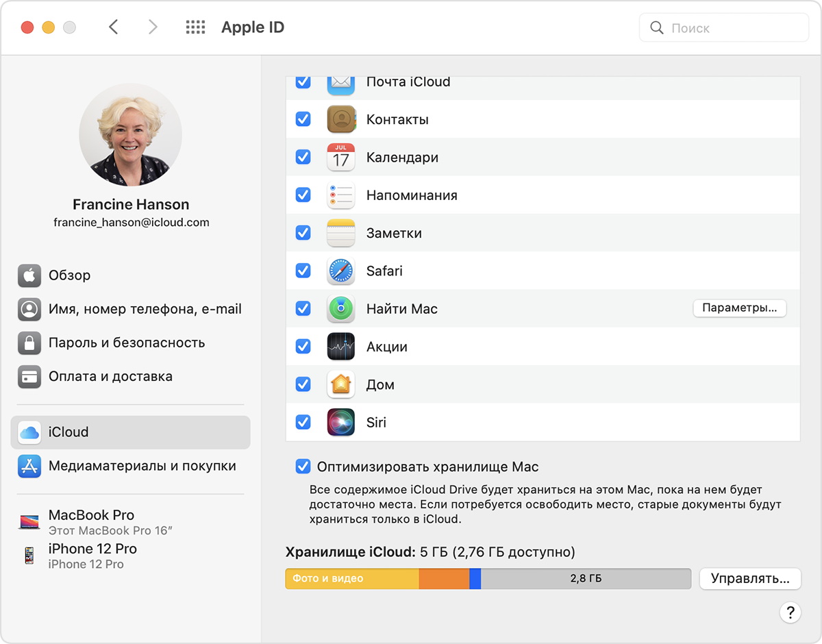822x644 pixels.
Task: Click the Параметры... button for Найти Mac
Action: point(740,308)
